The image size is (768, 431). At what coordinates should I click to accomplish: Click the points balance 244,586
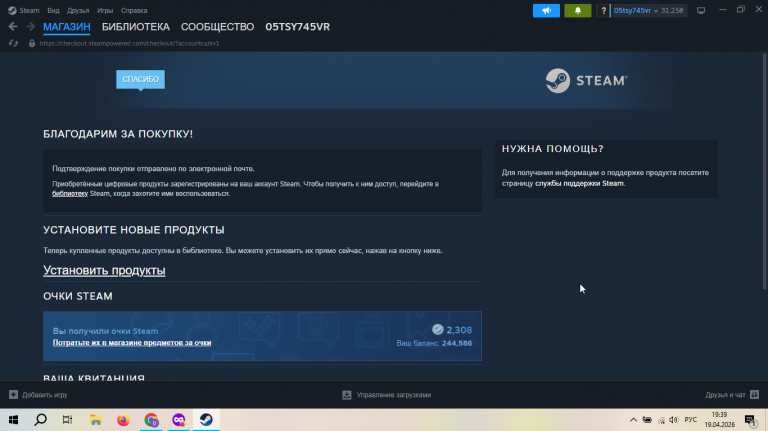click(x=457, y=343)
